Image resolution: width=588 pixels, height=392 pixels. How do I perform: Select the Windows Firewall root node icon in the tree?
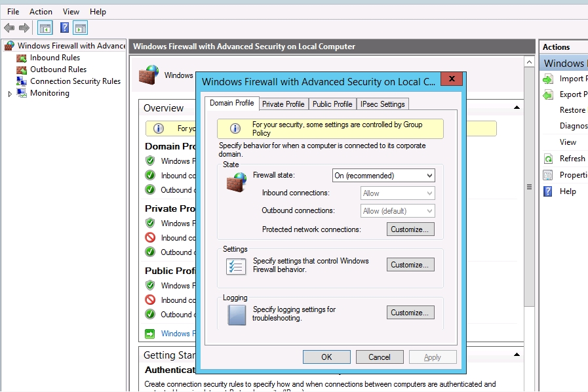click(x=9, y=46)
